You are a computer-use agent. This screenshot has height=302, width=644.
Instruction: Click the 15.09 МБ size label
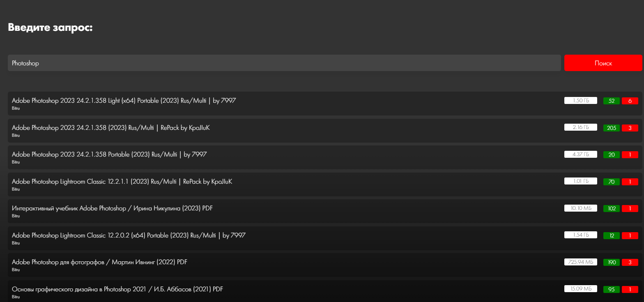581,289
